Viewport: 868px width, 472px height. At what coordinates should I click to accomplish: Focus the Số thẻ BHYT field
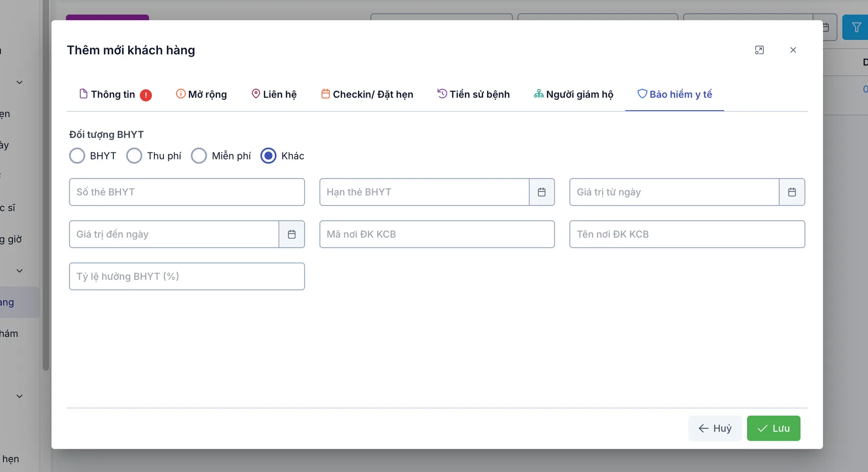click(187, 192)
